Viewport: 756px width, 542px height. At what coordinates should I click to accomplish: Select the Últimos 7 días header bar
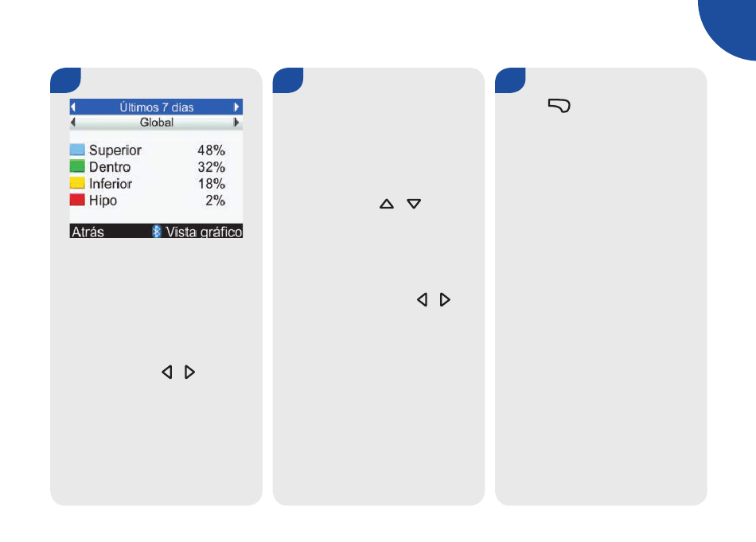(x=156, y=107)
